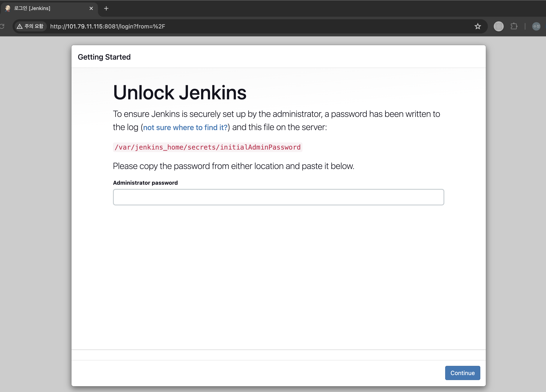Click the initialAdminPassword file path text
The height and width of the screenshot is (392, 546).
pyautogui.click(x=208, y=147)
